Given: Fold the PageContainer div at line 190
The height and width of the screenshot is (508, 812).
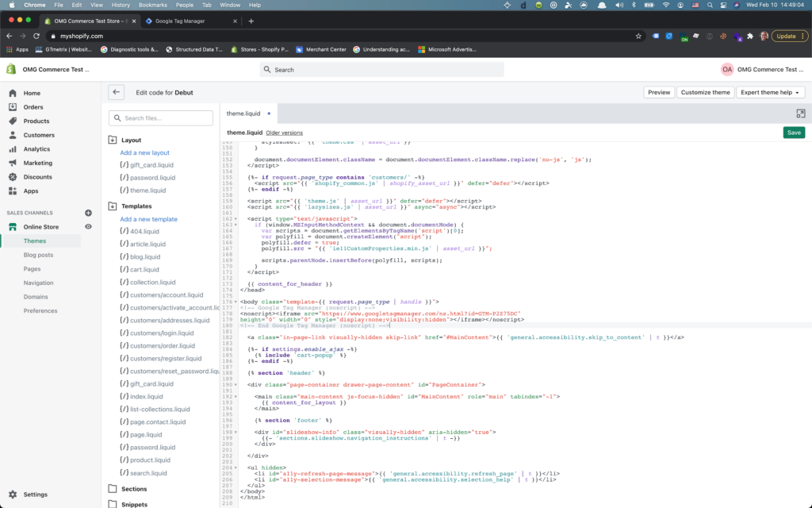Looking at the screenshot, I should click(236, 385).
